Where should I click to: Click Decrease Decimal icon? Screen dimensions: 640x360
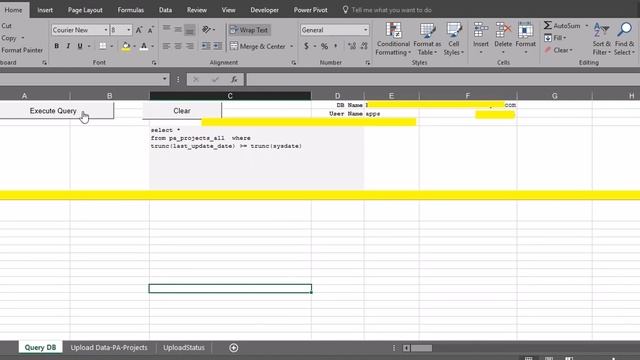pos(364,46)
